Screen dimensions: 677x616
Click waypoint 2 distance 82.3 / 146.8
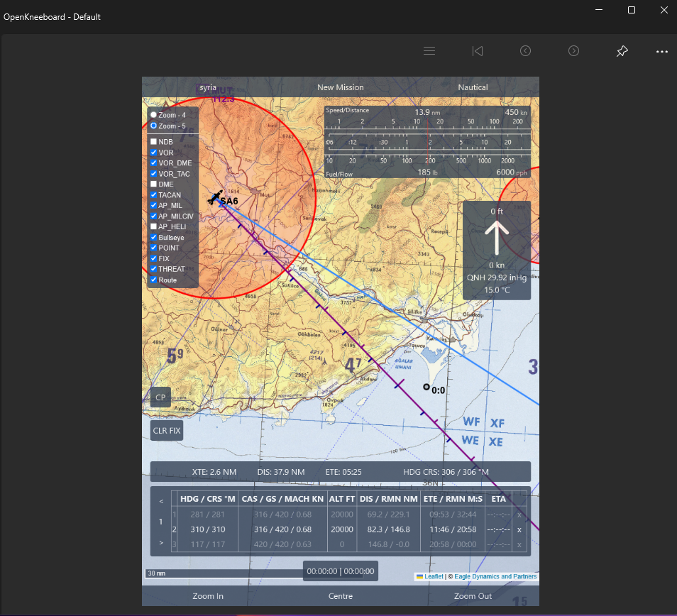pyautogui.click(x=389, y=529)
